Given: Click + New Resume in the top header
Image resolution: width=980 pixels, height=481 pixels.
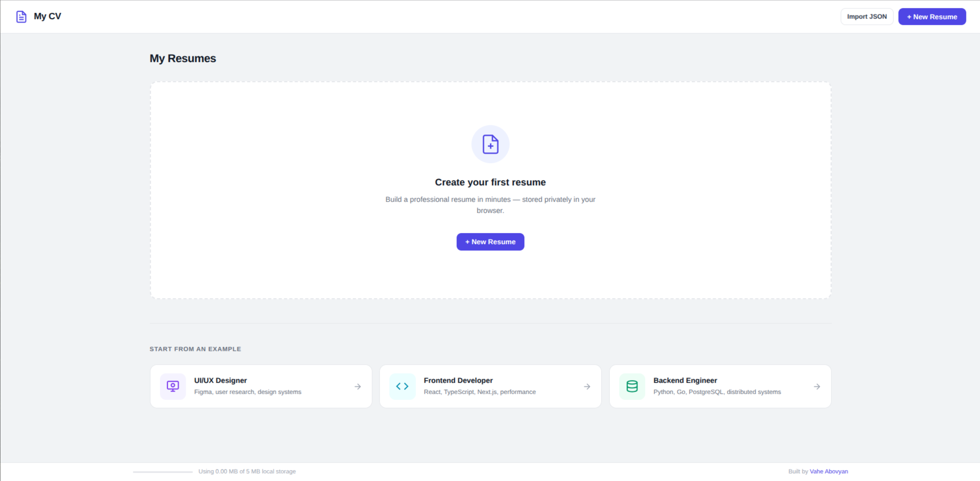Looking at the screenshot, I should pos(932,16).
